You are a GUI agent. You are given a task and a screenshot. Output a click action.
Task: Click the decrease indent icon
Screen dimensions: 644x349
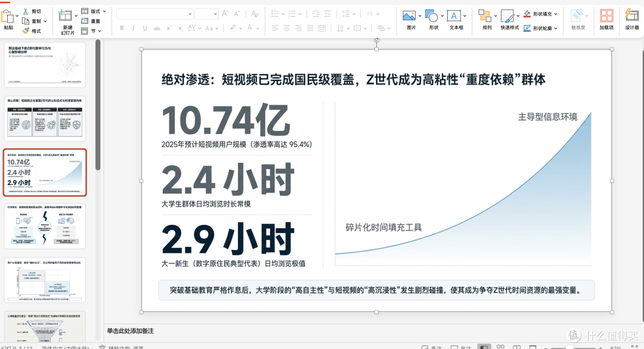click(x=315, y=14)
